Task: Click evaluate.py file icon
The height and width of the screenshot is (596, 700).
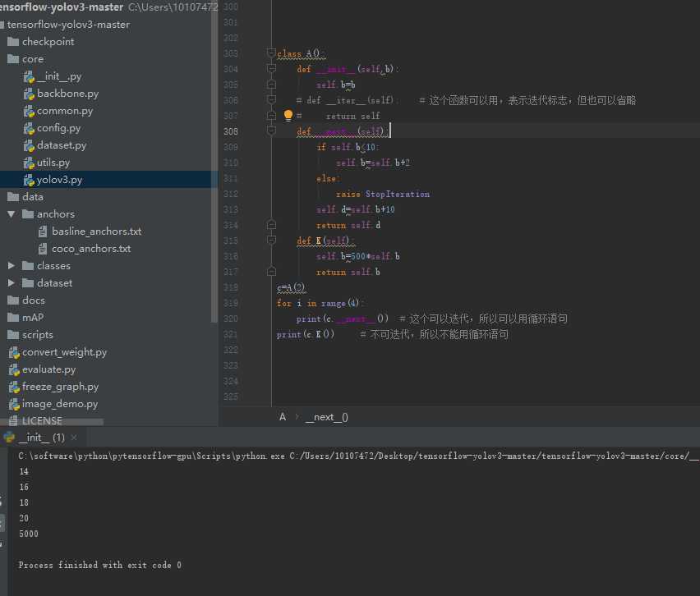Action: [x=14, y=369]
